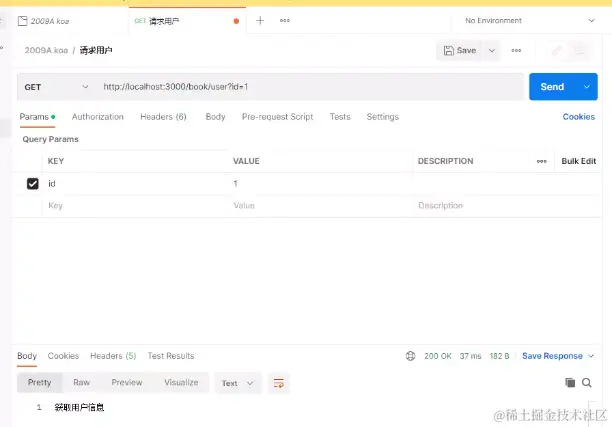
Task: Open tab options ellipsis next to plus
Action: tap(285, 21)
